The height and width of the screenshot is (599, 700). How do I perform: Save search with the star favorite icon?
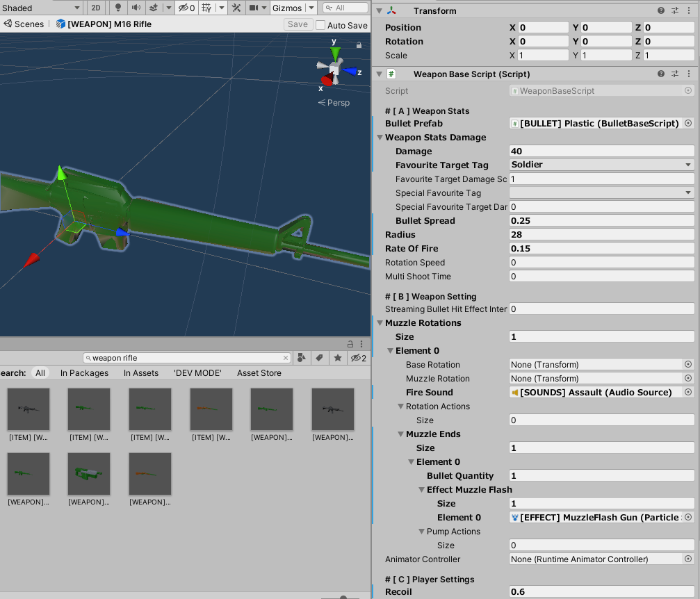[337, 358]
